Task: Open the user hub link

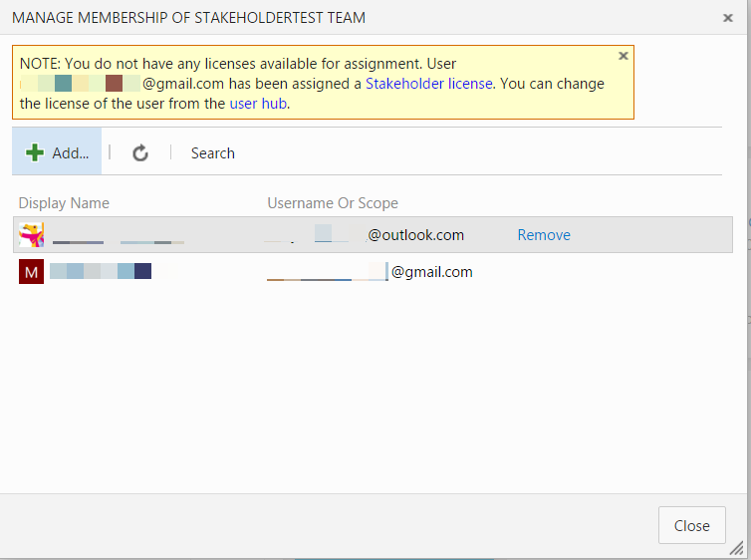Action: pyautogui.click(x=258, y=104)
